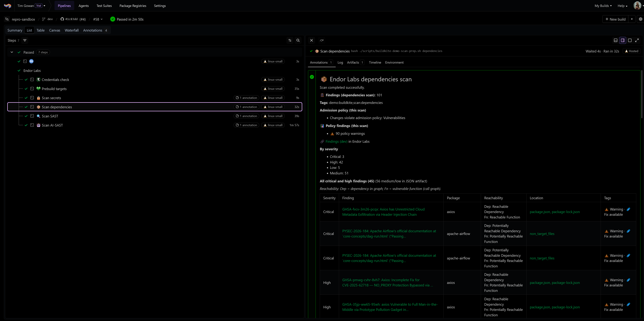Switch to the Summary tab
The width and height of the screenshot is (644, 321).
[15, 30]
